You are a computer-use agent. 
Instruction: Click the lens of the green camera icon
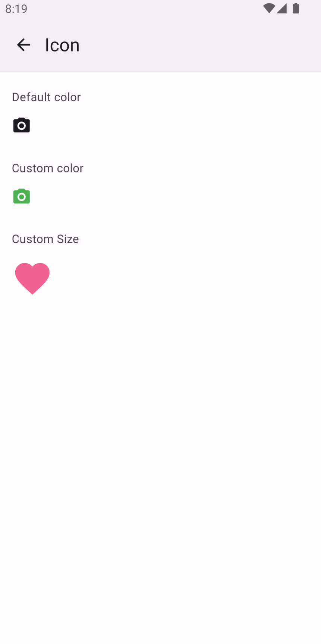(x=22, y=197)
